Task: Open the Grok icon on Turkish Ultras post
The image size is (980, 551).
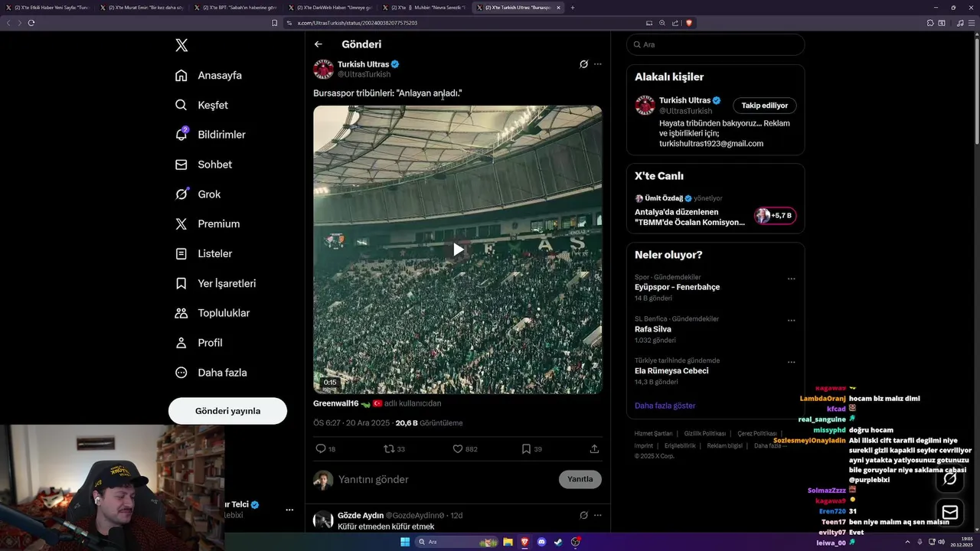Action: [583, 64]
